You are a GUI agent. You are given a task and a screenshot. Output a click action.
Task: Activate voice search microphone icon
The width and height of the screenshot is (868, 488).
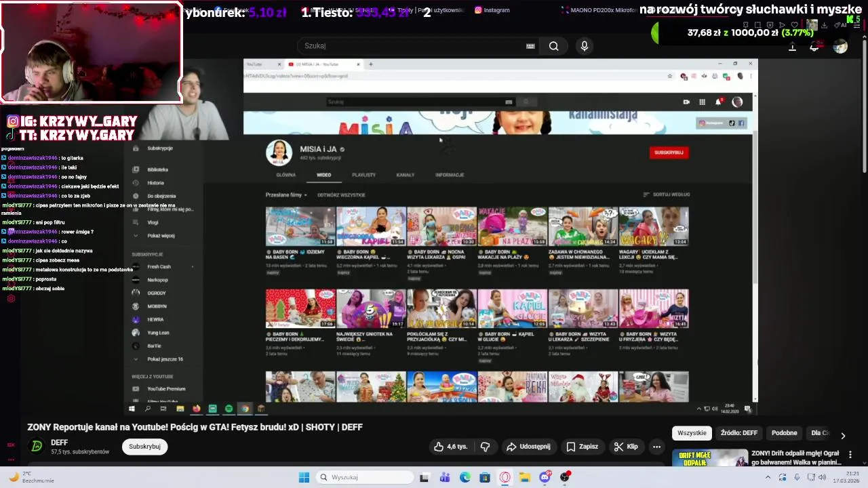pos(585,46)
